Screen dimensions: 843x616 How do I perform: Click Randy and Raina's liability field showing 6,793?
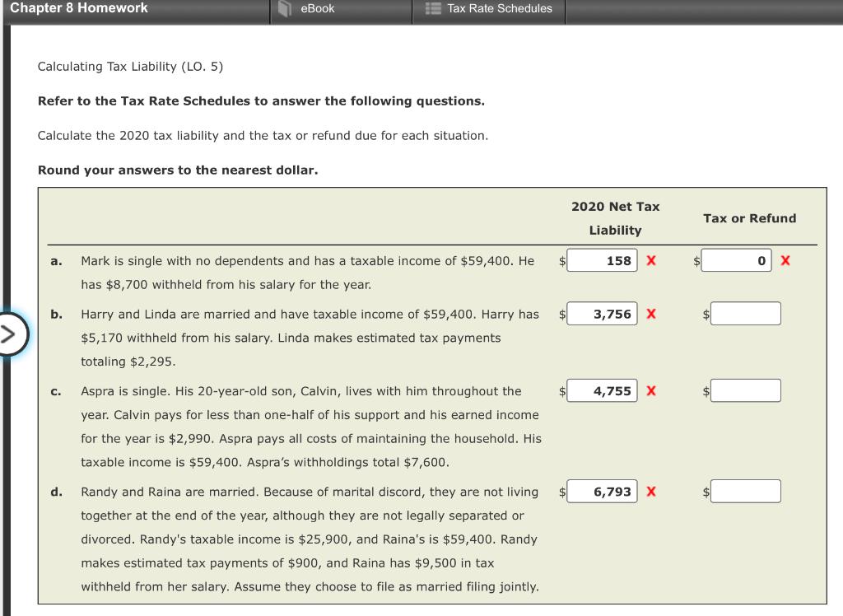[603, 491]
